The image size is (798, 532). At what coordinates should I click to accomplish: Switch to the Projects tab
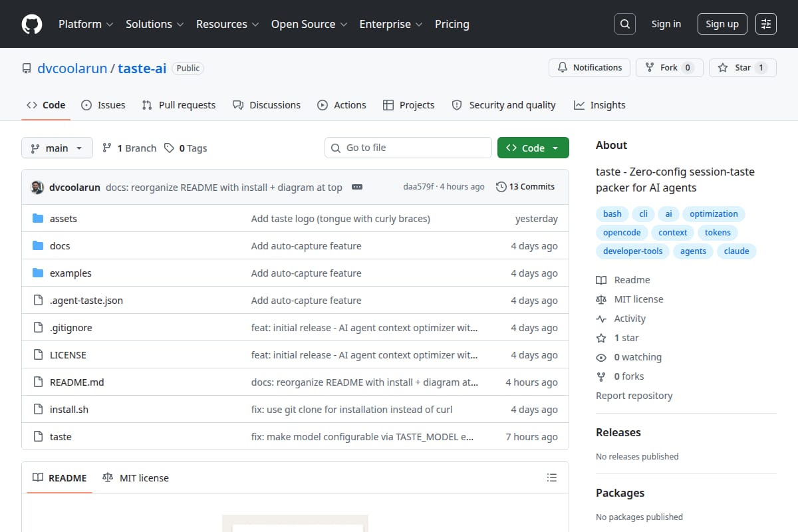[x=409, y=105]
